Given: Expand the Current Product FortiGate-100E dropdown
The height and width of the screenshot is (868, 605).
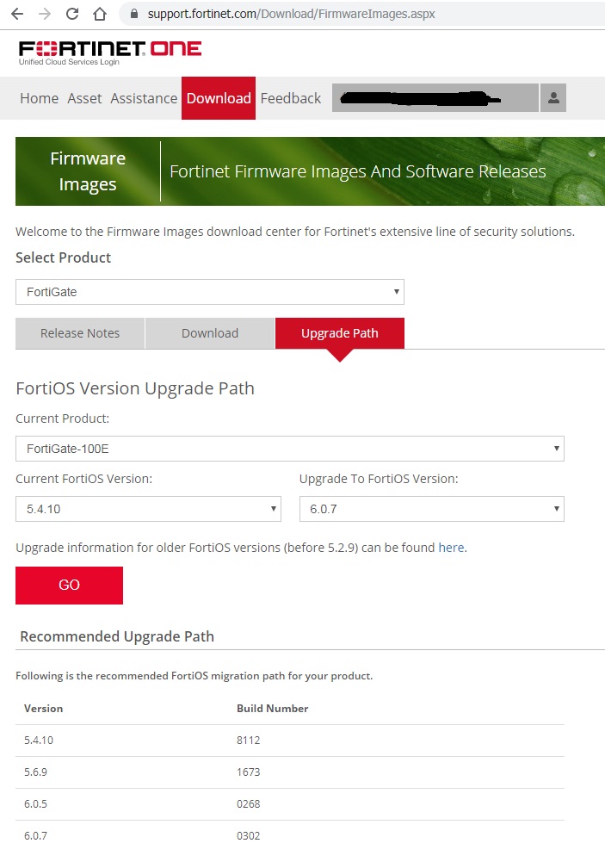Looking at the screenshot, I should tap(290, 449).
